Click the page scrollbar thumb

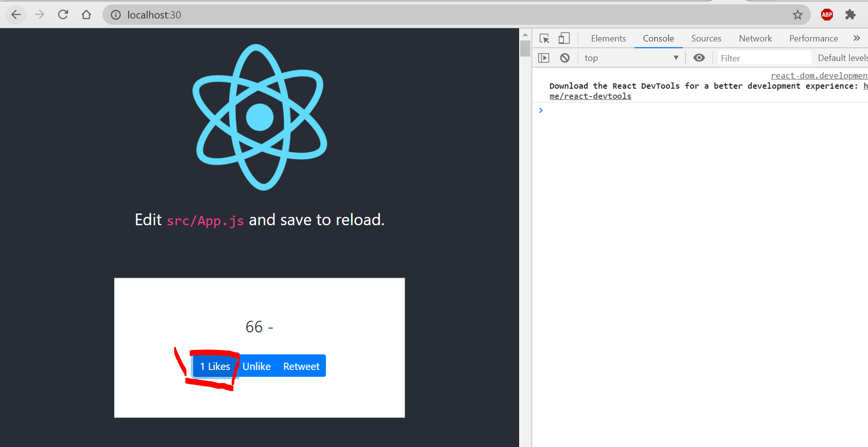[525, 49]
